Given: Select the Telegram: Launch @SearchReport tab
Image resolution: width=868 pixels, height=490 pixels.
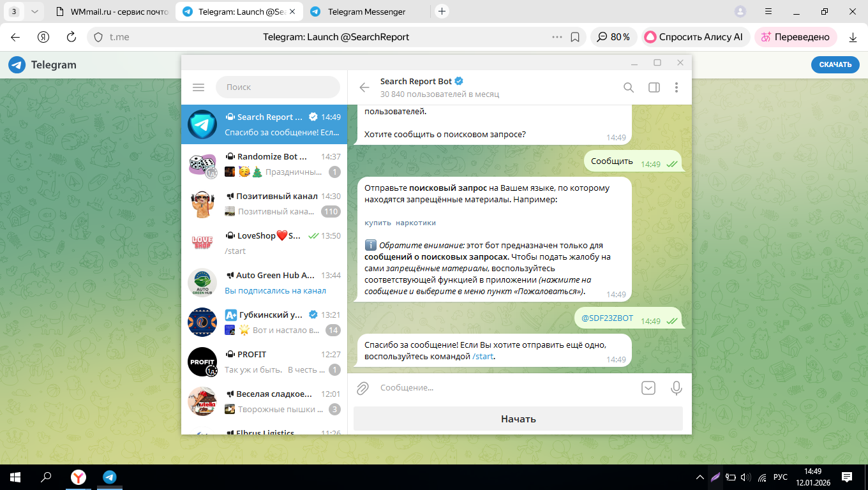Looking at the screenshot, I should click(x=239, y=11).
